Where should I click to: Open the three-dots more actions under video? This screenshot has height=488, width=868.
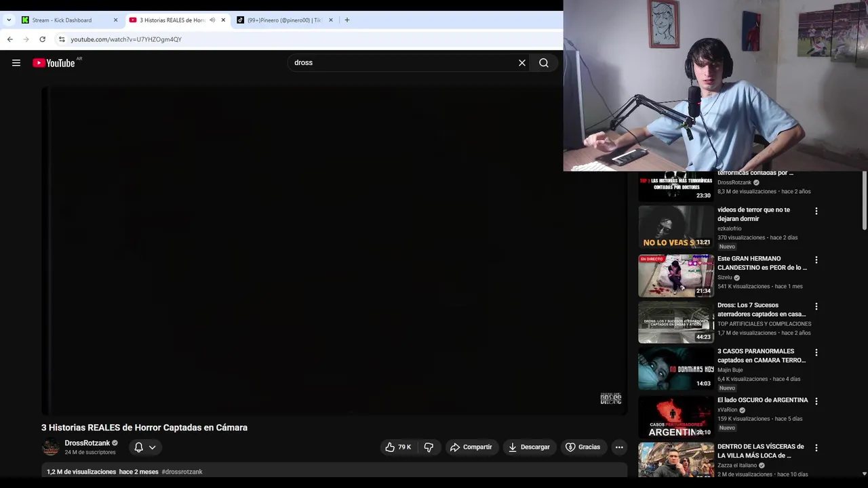click(619, 447)
